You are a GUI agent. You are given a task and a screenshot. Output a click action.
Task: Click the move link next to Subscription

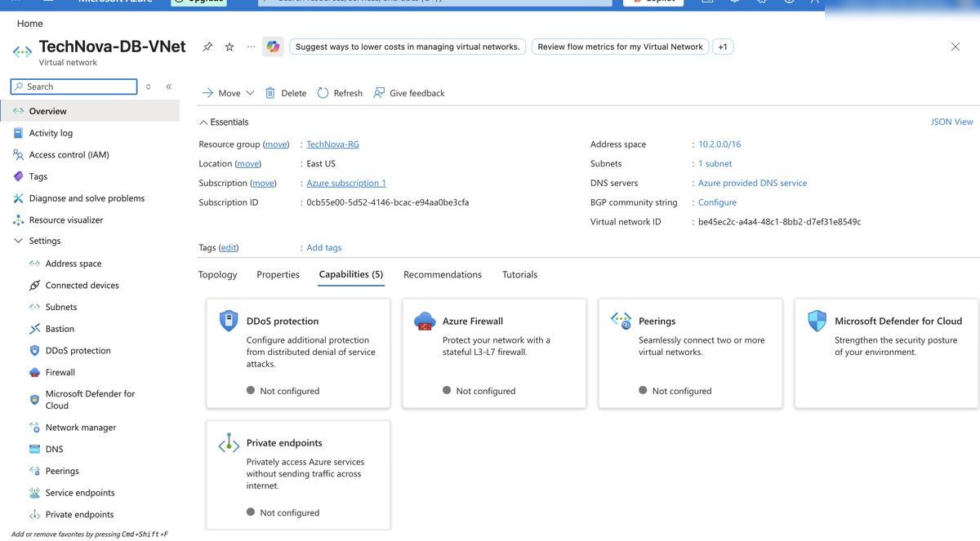[x=263, y=183]
